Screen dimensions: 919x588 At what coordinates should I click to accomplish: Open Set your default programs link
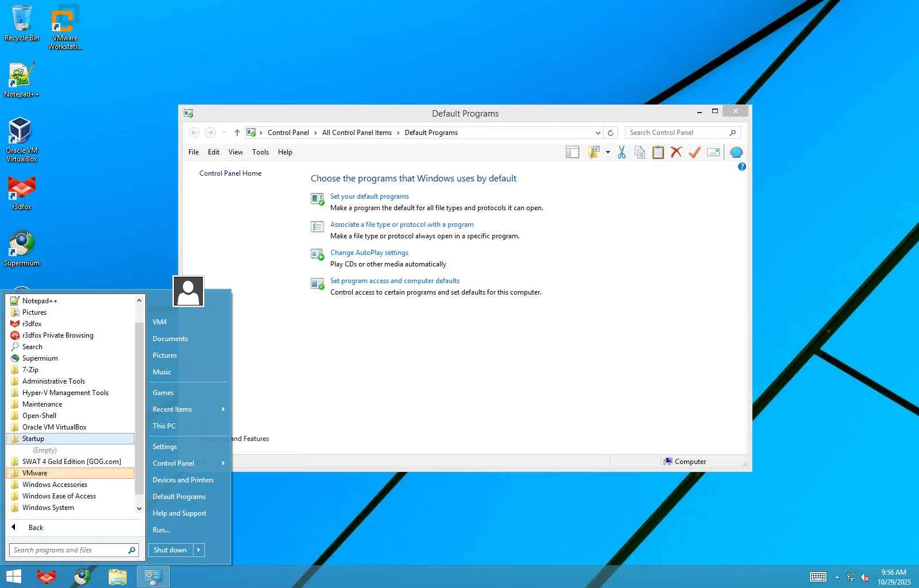[369, 196]
